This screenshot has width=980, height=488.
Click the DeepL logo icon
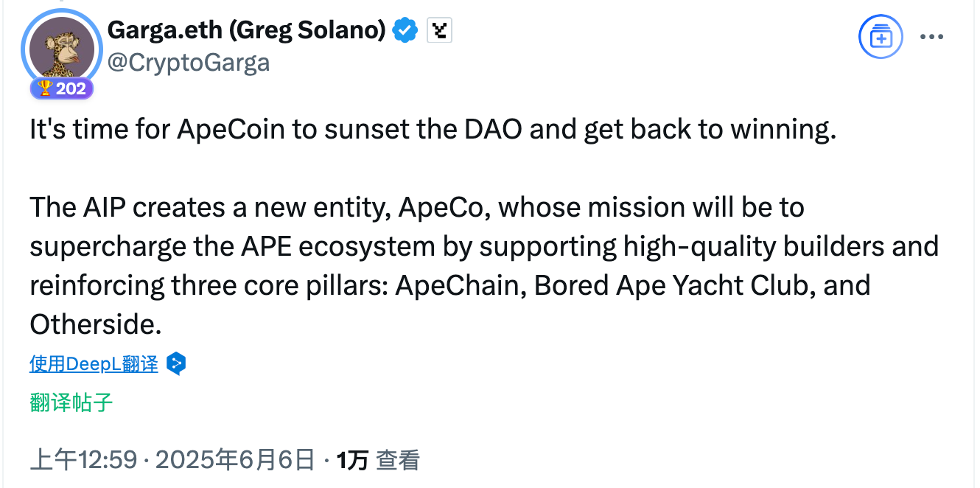176,363
